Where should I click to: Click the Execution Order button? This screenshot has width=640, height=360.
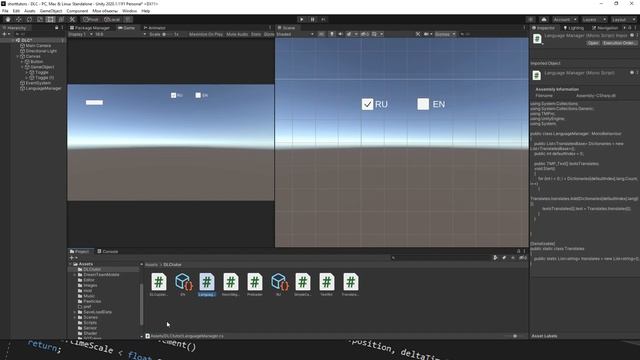pyautogui.click(x=619, y=43)
